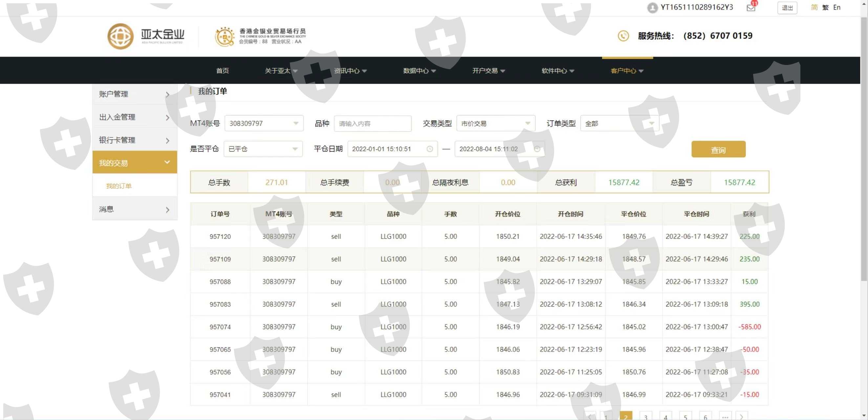Viewport: 868px width, 420px height.
Task: Click the 退出 logout button
Action: pos(787,8)
